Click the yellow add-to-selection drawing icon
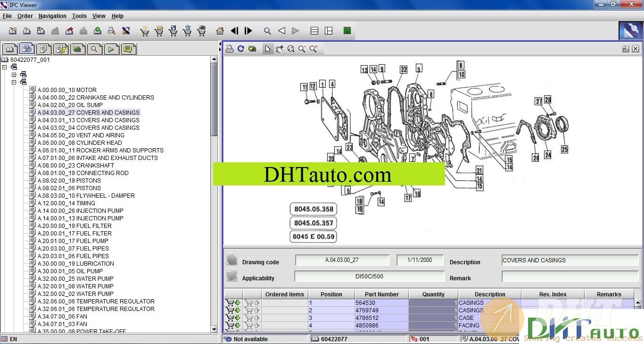This screenshot has width=644, height=344. click(252, 49)
